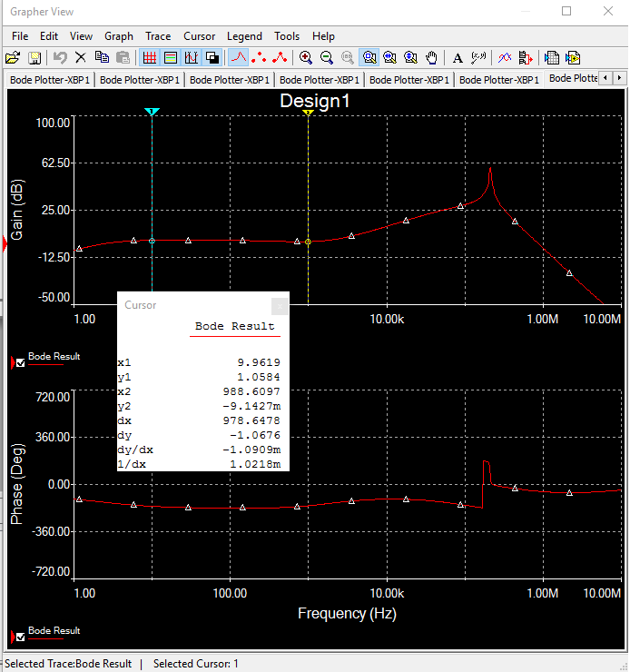Toggle black/white background toolbar icon

(x=212, y=57)
